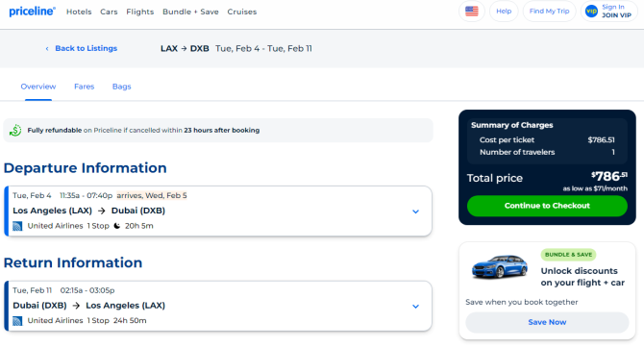Open the Los Angeles to Dubai departure card
The width and height of the screenshot is (644, 348).
(x=217, y=211)
